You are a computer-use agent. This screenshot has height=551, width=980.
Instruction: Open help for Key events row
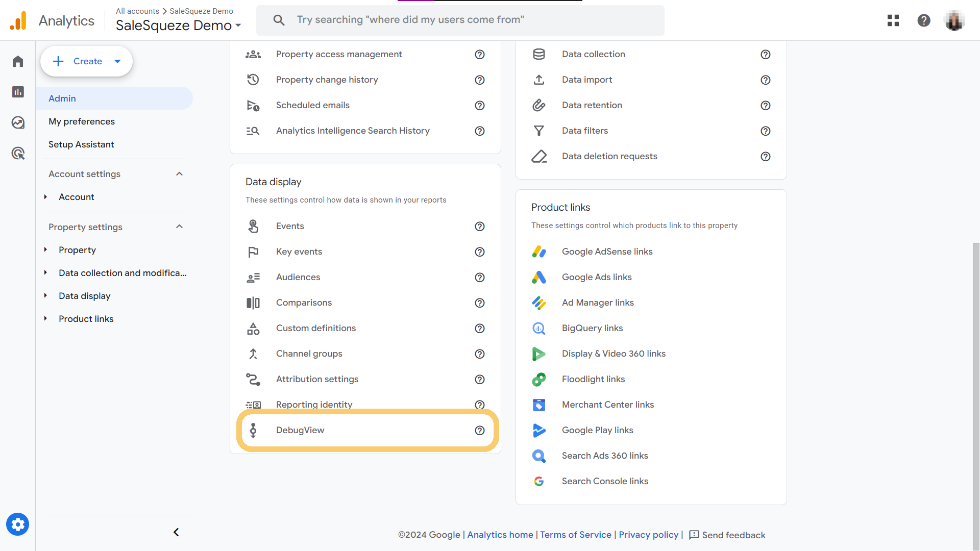[x=480, y=252]
